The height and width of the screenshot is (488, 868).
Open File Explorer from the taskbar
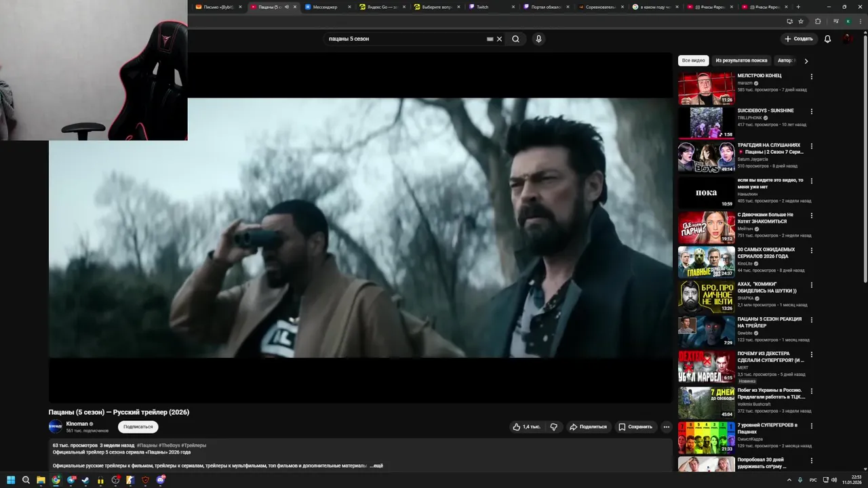coord(41,480)
